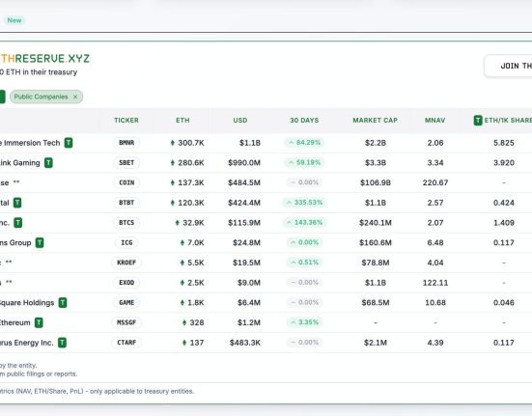Image resolution: width=532 pixels, height=416 pixels.
Task: Click the green T badge in BTBT row
Action: coord(17,203)
